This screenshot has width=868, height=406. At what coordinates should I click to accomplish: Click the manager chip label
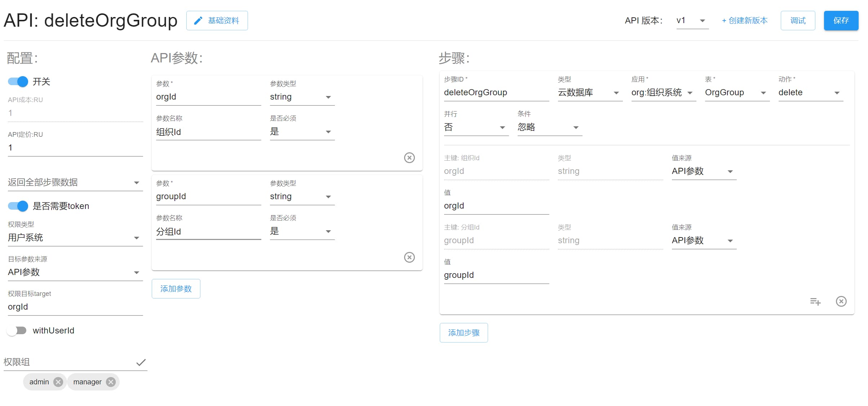tap(87, 382)
